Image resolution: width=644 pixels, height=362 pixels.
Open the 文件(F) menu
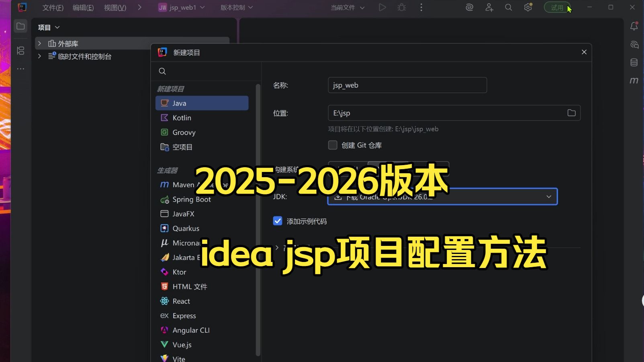click(x=53, y=7)
